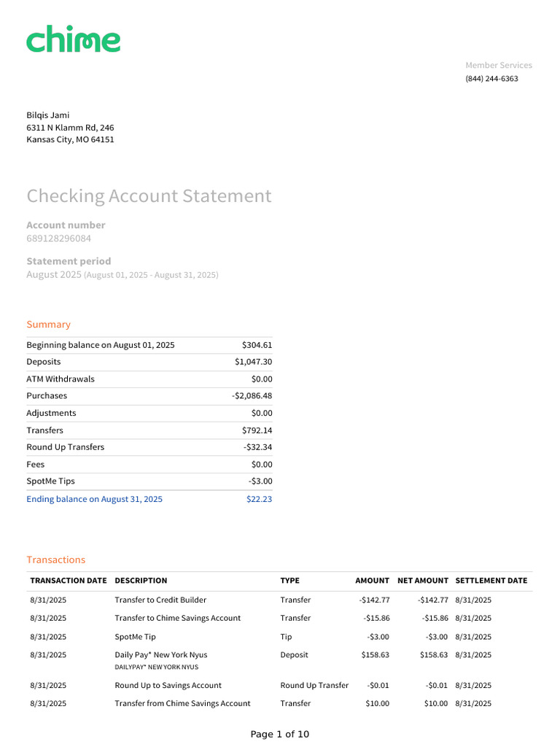
Task: Select the purchases total -$2,086.48
Action: (252, 396)
